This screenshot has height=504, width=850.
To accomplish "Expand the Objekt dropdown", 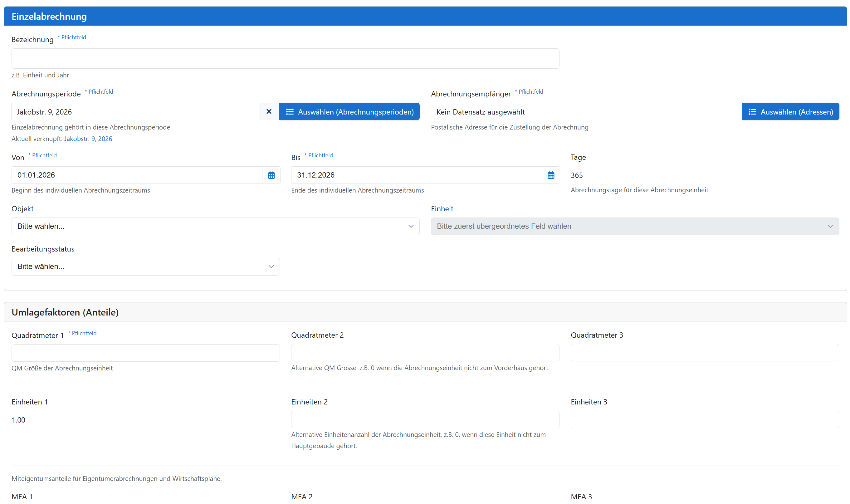I will point(215,226).
